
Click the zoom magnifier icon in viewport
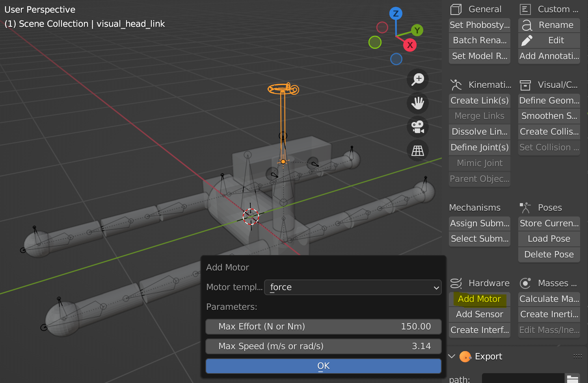pyautogui.click(x=417, y=80)
